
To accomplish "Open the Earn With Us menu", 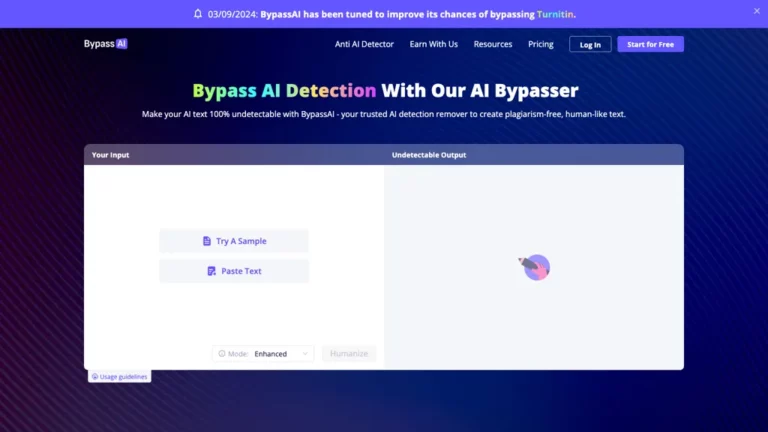I will [433, 44].
